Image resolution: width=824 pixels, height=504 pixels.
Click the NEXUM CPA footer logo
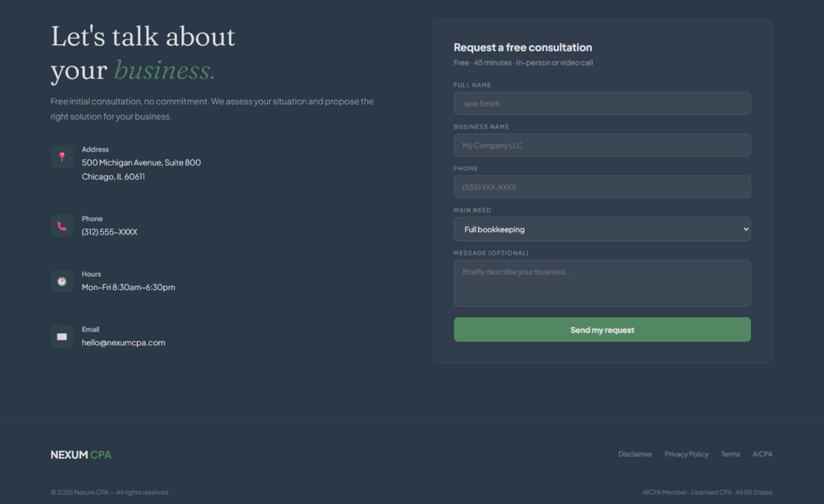click(81, 455)
